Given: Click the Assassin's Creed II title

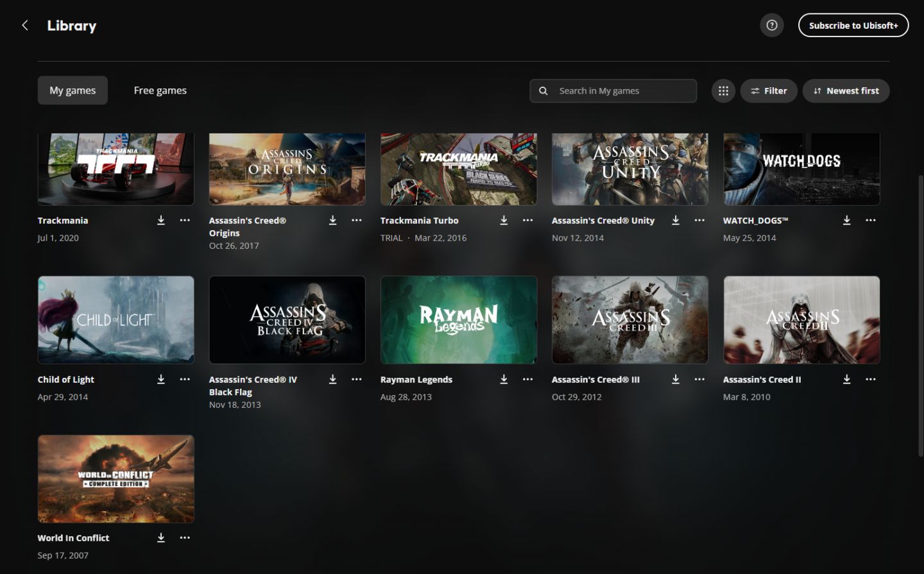Looking at the screenshot, I should (762, 380).
